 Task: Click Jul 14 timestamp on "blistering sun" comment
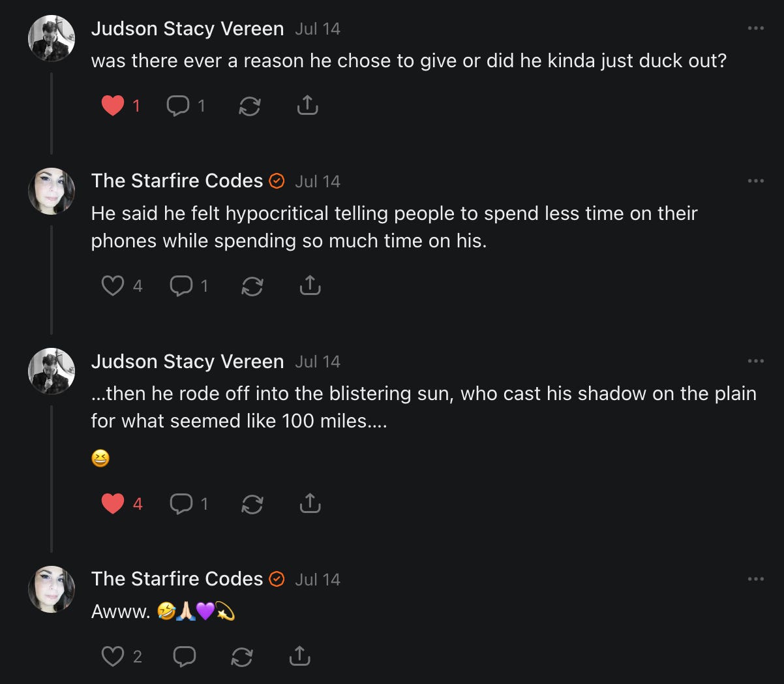click(318, 362)
